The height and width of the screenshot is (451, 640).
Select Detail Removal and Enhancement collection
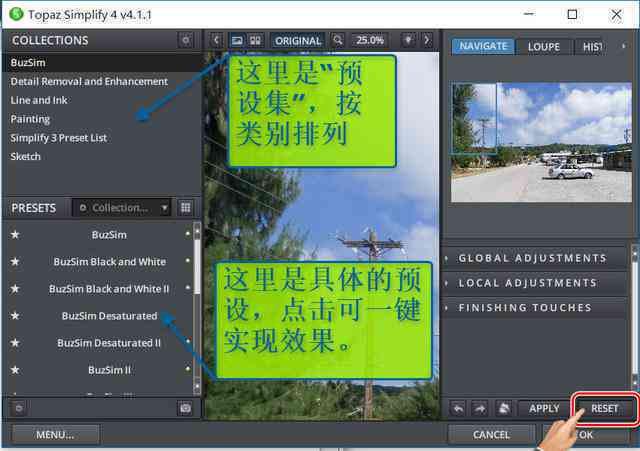point(102,81)
